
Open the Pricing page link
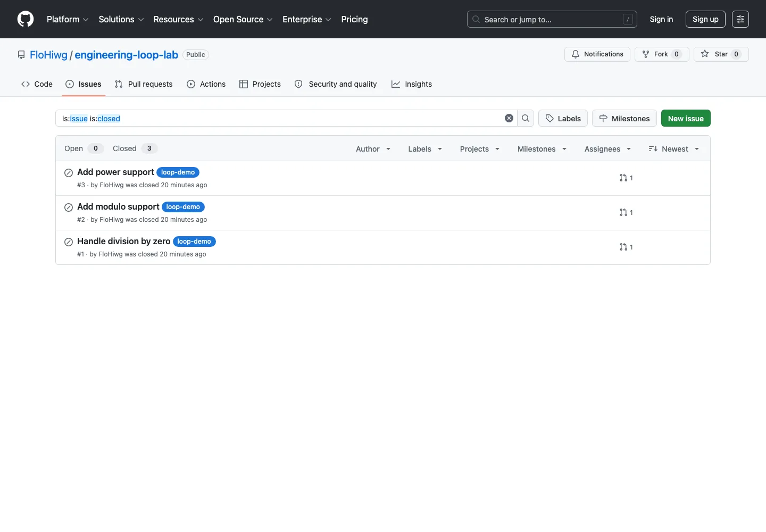tap(354, 19)
